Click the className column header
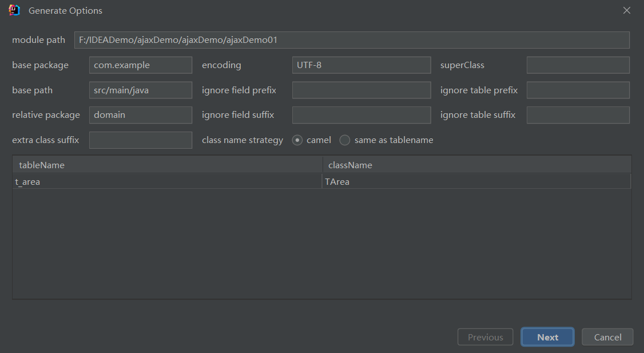This screenshot has width=644, height=353. 477,165
